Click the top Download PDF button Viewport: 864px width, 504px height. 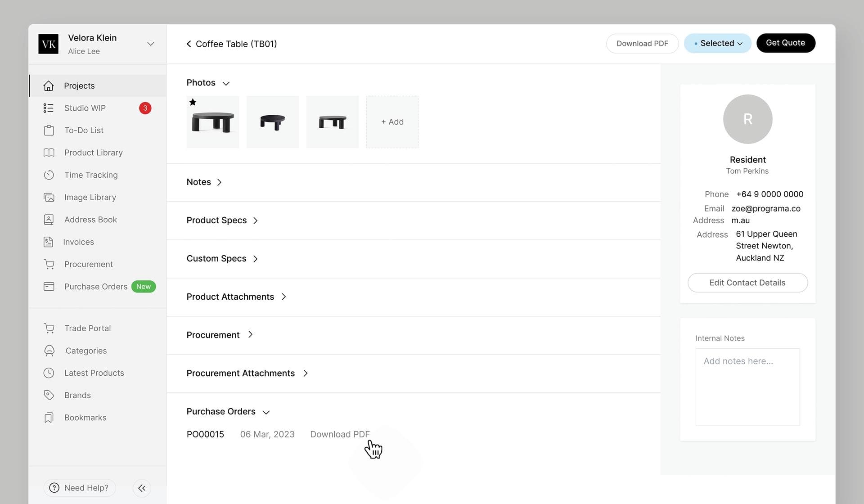[642, 43]
